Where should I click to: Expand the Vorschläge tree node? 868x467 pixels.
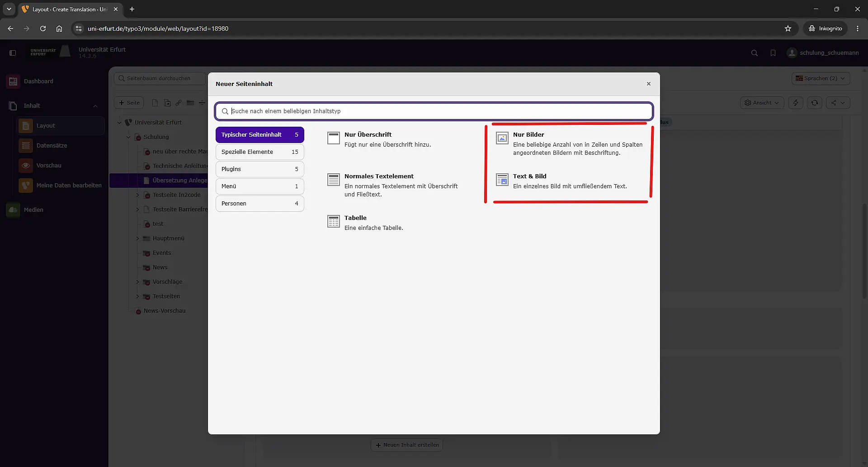[x=138, y=282]
